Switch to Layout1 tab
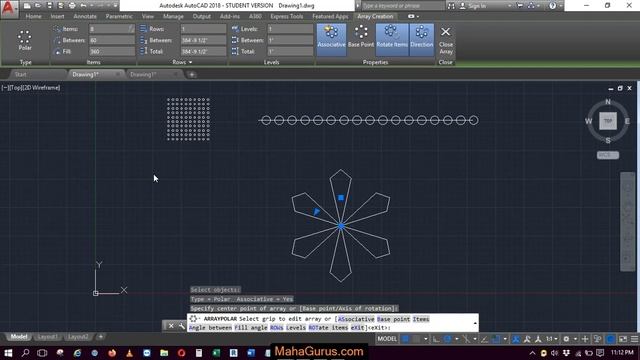The height and width of the screenshot is (360, 640). coord(47,337)
